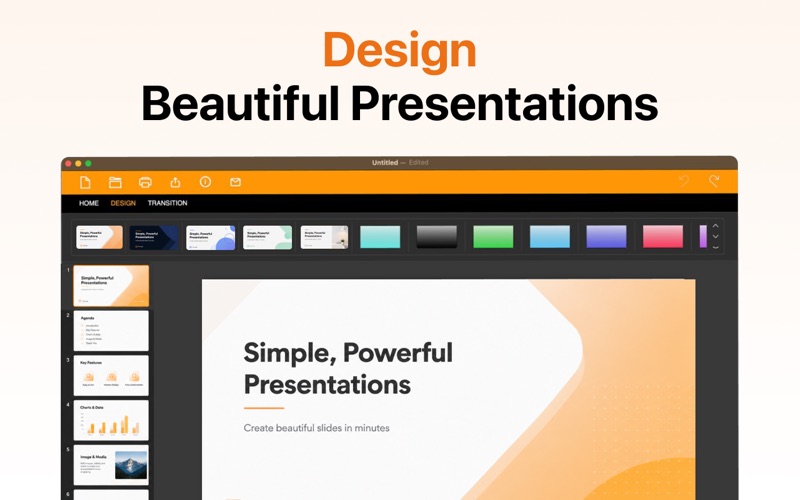Click the redo arrow icon
The image size is (800, 500).
coord(714,181)
